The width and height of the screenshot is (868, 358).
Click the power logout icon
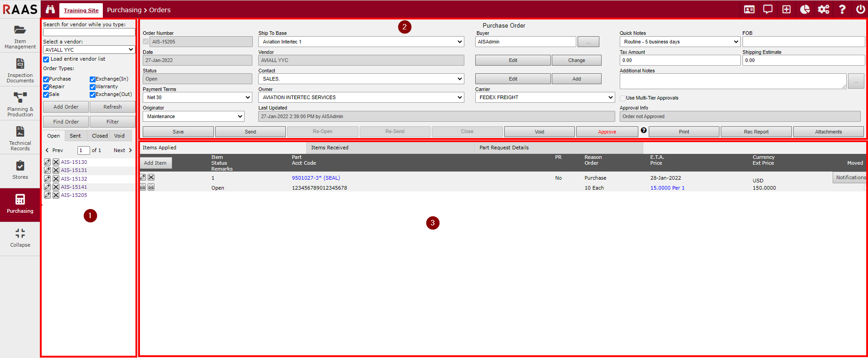click(x=860, y=10)
